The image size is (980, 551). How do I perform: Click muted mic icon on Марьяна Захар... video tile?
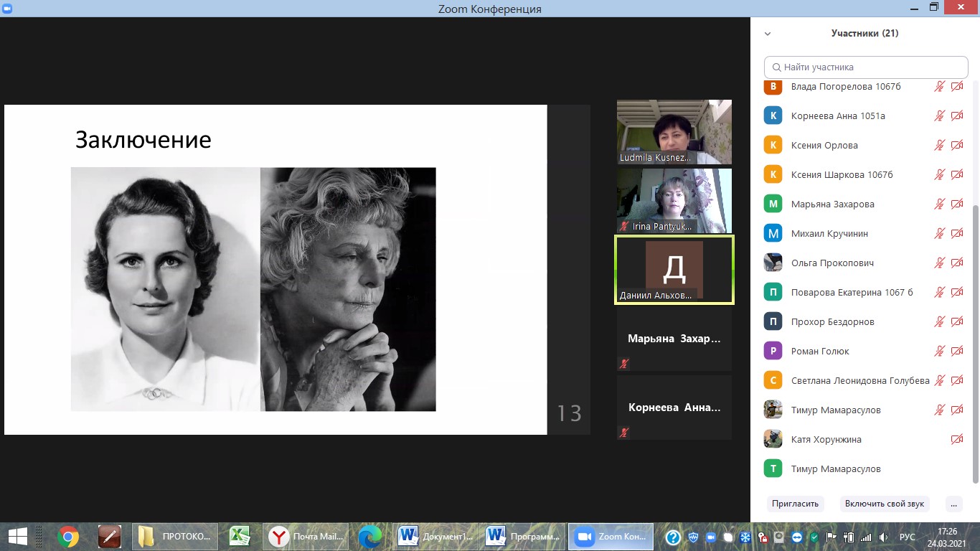[624, 364]
